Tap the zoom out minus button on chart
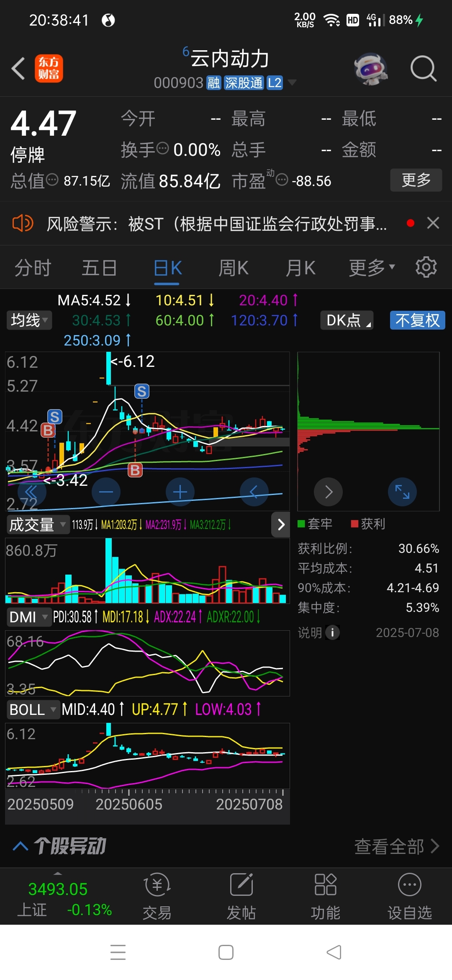This screenshot has width=452, height=980. click(106, 492)
